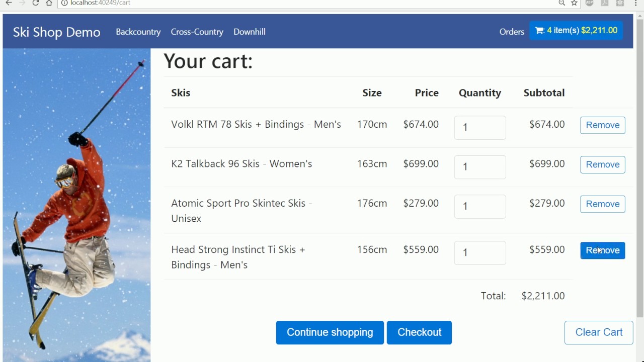Viewport: 644px width, 362px height.
Task: Click the browser back arrow
Action: click(x=9, y=3)
